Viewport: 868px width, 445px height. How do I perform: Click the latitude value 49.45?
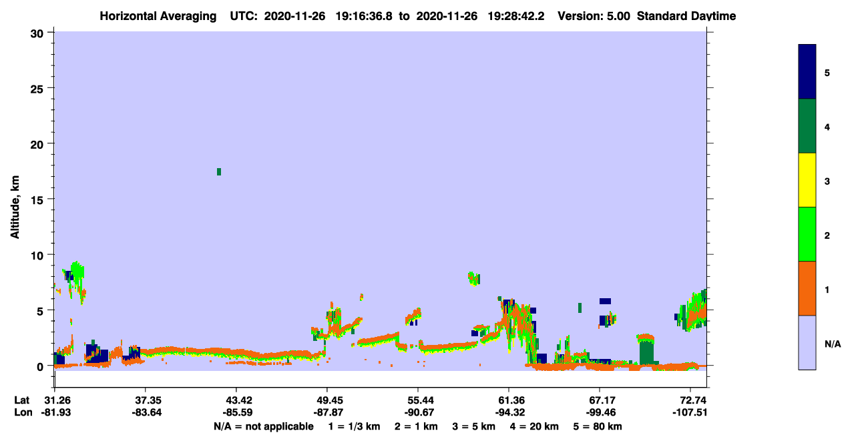tap(327, 400)
